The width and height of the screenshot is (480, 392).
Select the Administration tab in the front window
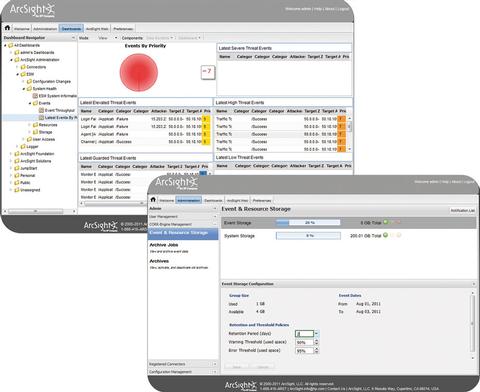pyautogui.click(x=189, y=200)
